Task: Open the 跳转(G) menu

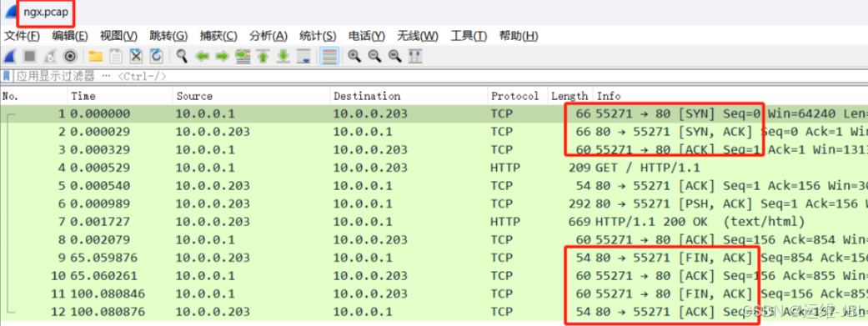Action: click(168, 37)
